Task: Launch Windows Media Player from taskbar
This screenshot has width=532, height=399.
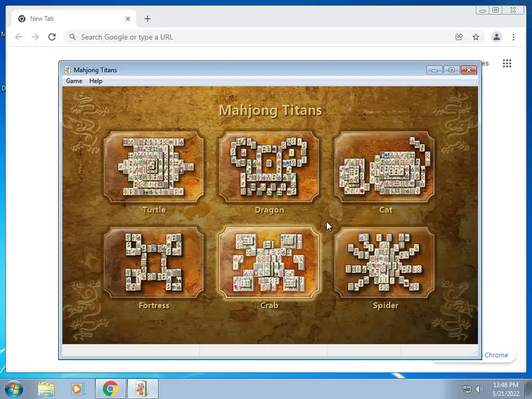Action: 77,389
